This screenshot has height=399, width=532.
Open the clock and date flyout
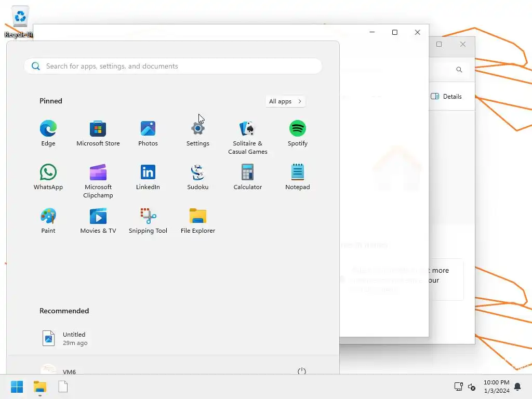[496, 387]
